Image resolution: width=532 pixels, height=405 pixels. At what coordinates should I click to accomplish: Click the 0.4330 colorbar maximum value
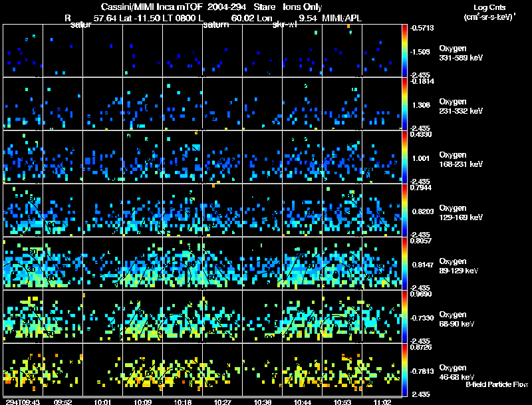[421, 134]
